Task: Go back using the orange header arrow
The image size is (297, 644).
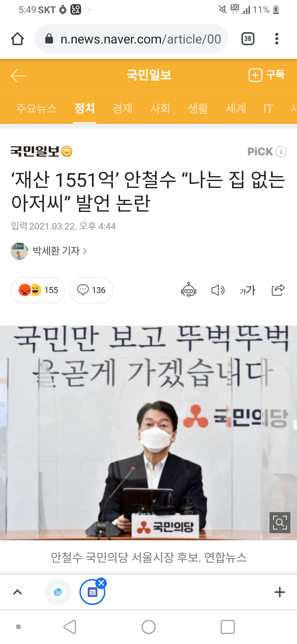Action: [x=19, y=76]
